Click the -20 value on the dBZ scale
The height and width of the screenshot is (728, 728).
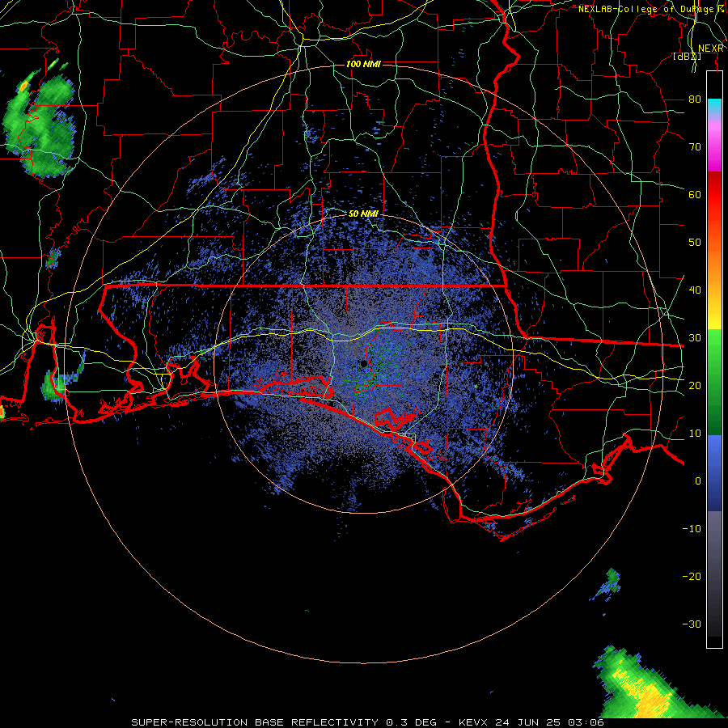pyautogui.click(x=692, y=577)
